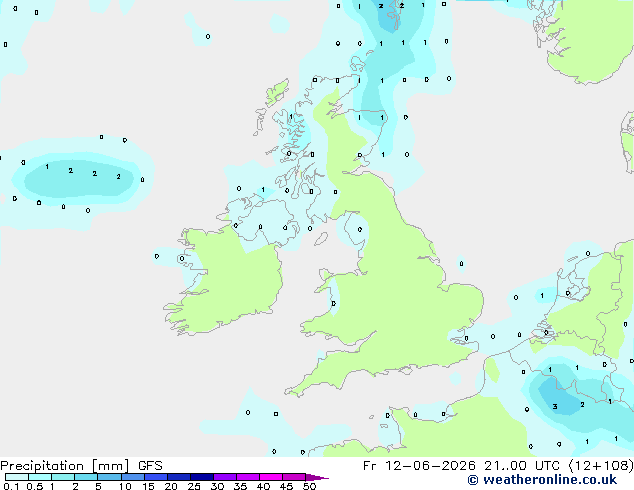Click the '0.5' legend scale label
The width and height of the screenshot is (634, 490).
35,486
